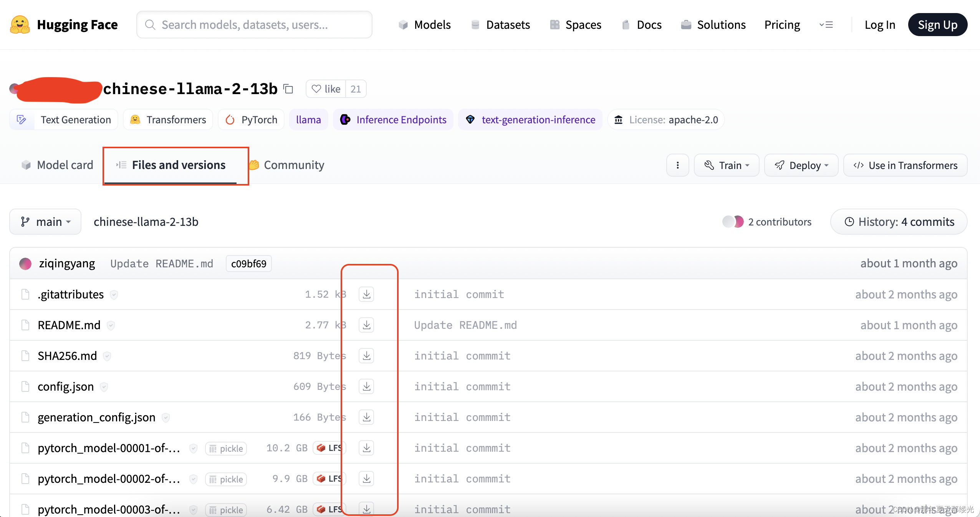
Task: Click the 'Update README.md' commit message in header
Action: pyautogui.click(x=162, y=263)
